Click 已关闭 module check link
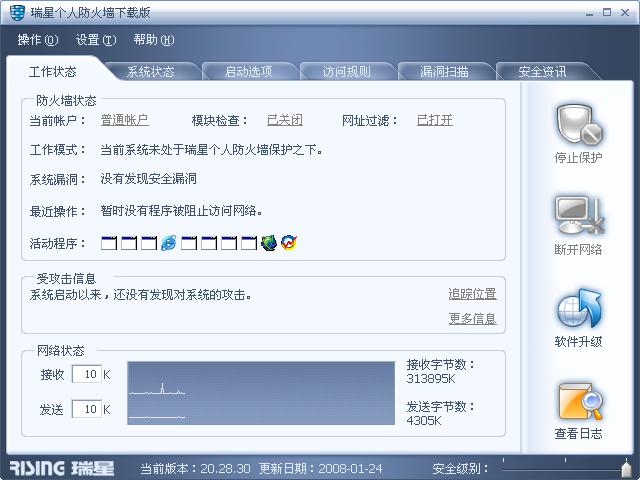Screen dimensions: 640x480 [x=285, y=120]
